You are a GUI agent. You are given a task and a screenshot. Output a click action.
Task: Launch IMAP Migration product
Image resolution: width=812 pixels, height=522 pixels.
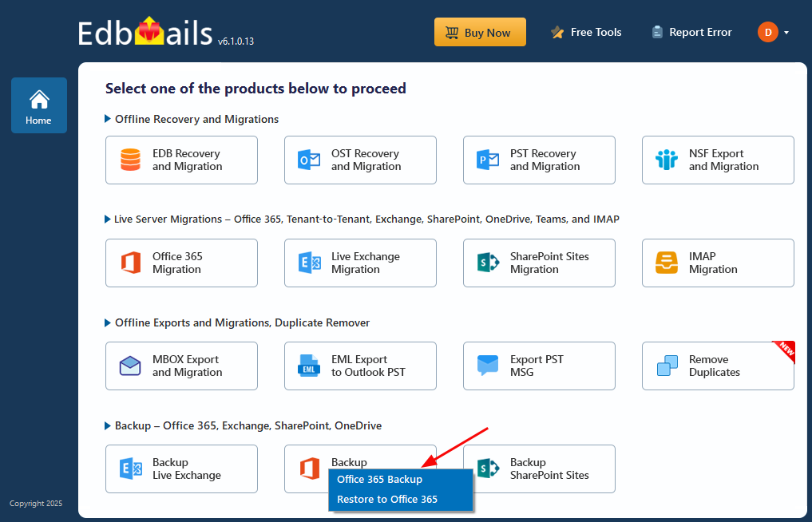718,263
